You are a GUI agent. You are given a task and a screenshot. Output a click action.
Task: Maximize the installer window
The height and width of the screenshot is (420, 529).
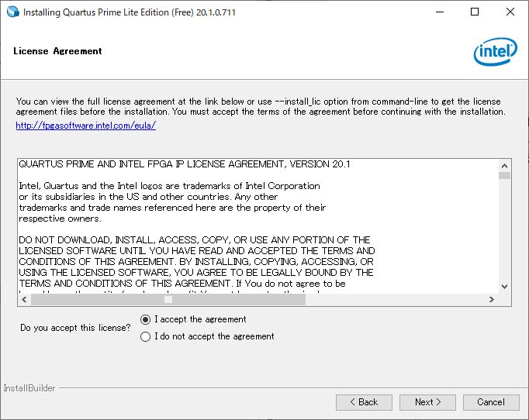tap(474, 12)
